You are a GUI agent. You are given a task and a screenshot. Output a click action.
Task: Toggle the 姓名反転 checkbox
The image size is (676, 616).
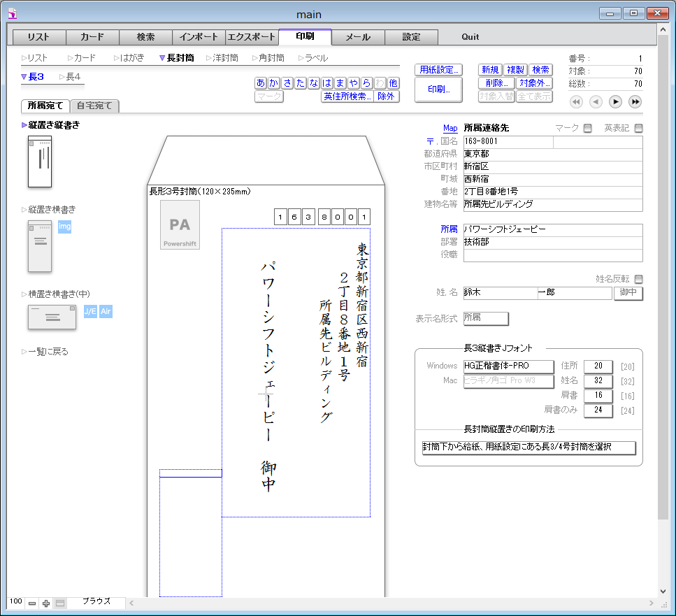click(x=638, y=279)
